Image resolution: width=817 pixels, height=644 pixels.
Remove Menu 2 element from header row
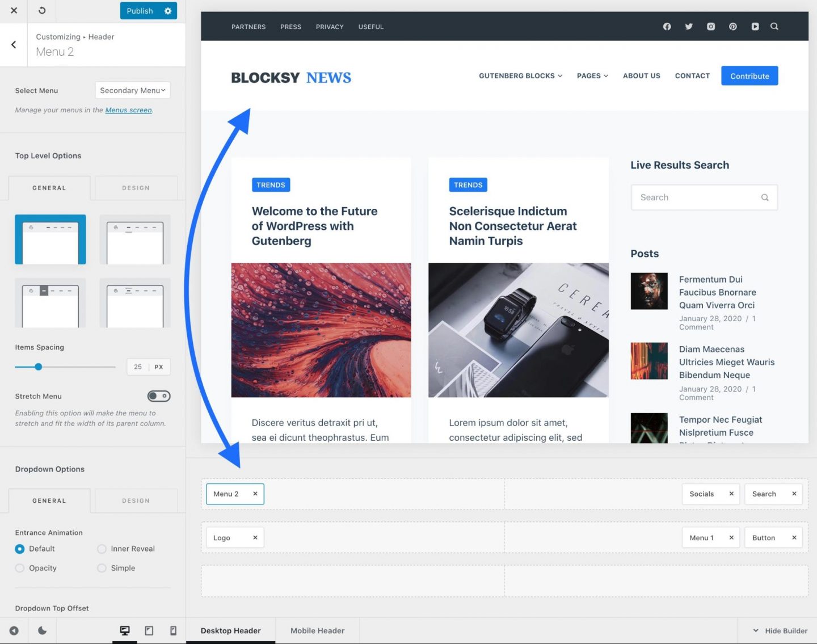255,494
